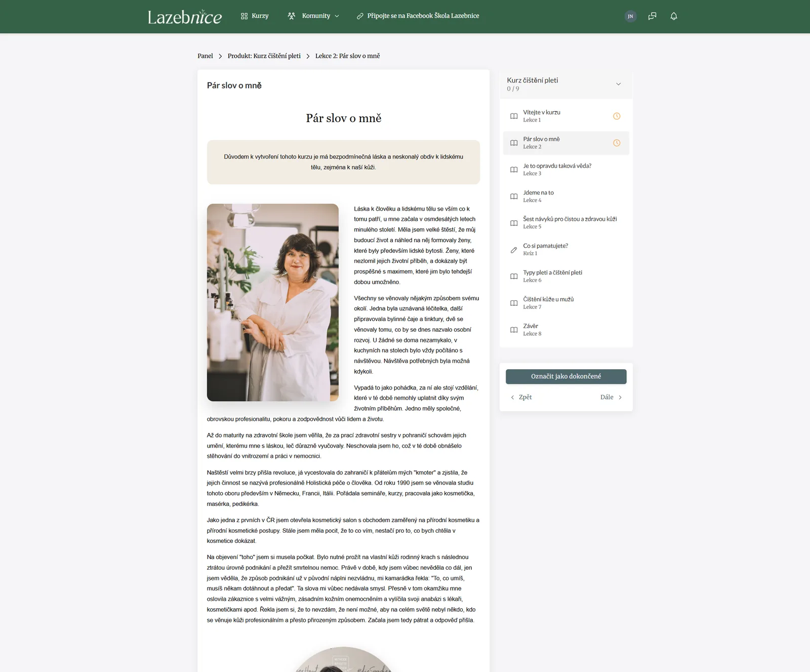Open the JN user avatar
This screenshot has width=810, height=672.
pyautogui.click(x=630, y=16)
